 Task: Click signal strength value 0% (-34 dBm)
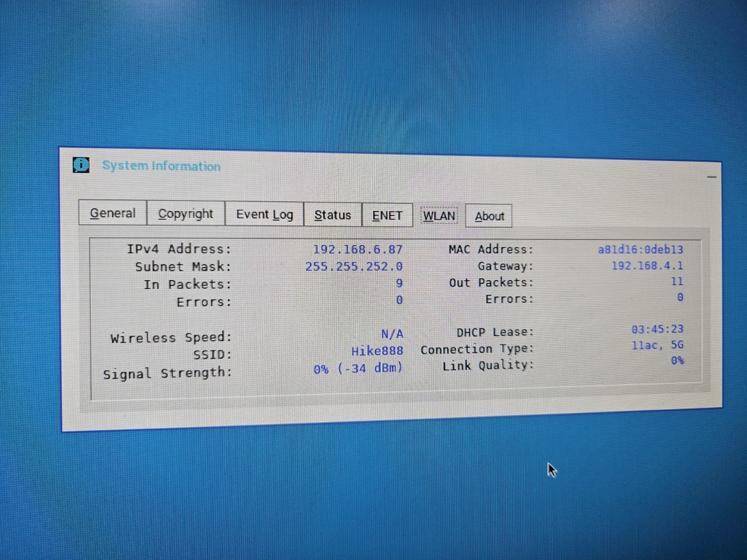tap(358, 368)
